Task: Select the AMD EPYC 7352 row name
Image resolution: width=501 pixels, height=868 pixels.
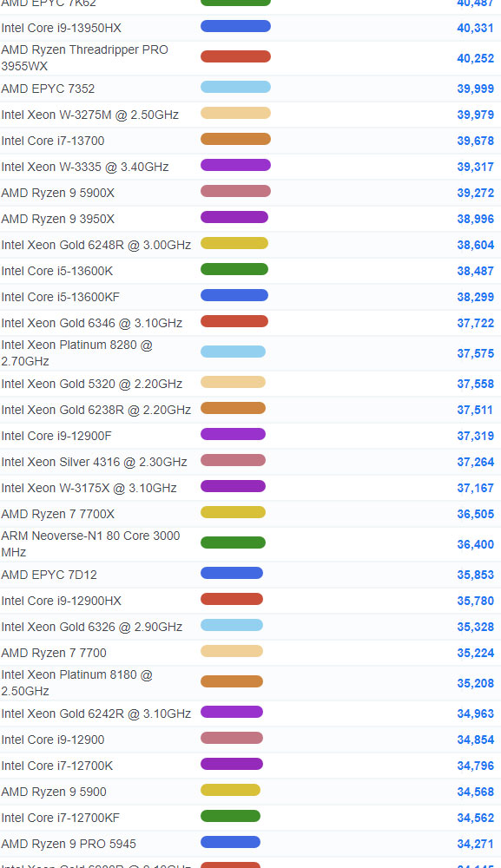Action: (x=48, y=89)
